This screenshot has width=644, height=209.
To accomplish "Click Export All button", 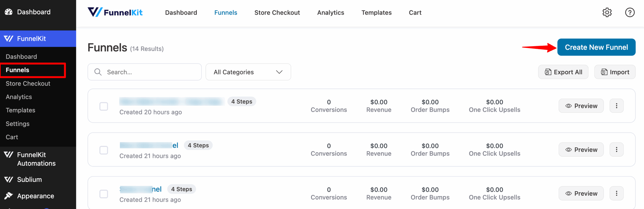I will [563, 72].
